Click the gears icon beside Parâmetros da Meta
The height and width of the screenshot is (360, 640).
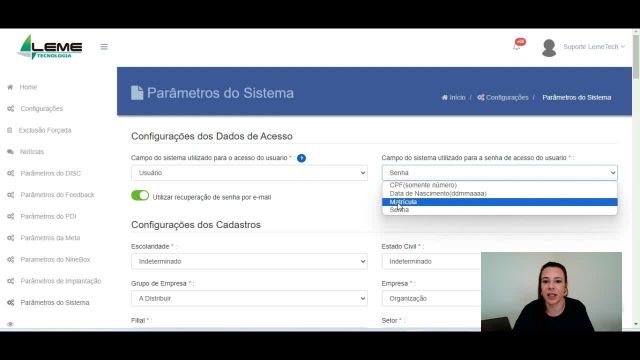click(11, 238)
